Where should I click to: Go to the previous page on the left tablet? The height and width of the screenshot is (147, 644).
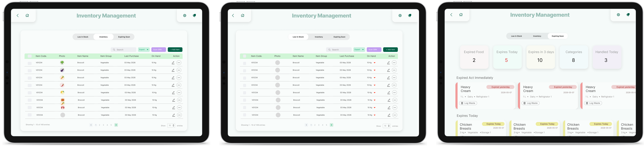tap(91, 125)
